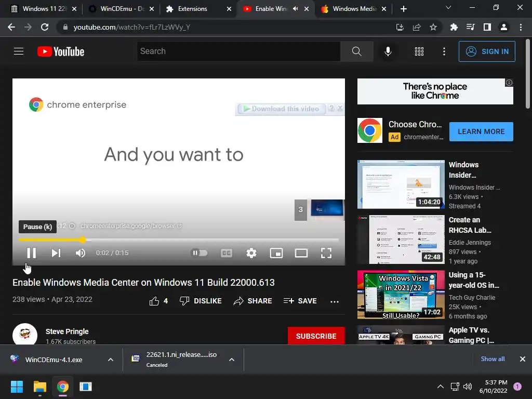Enable miniplayer mode
This screenshot has height=399, width=532.
click(276, 253)
